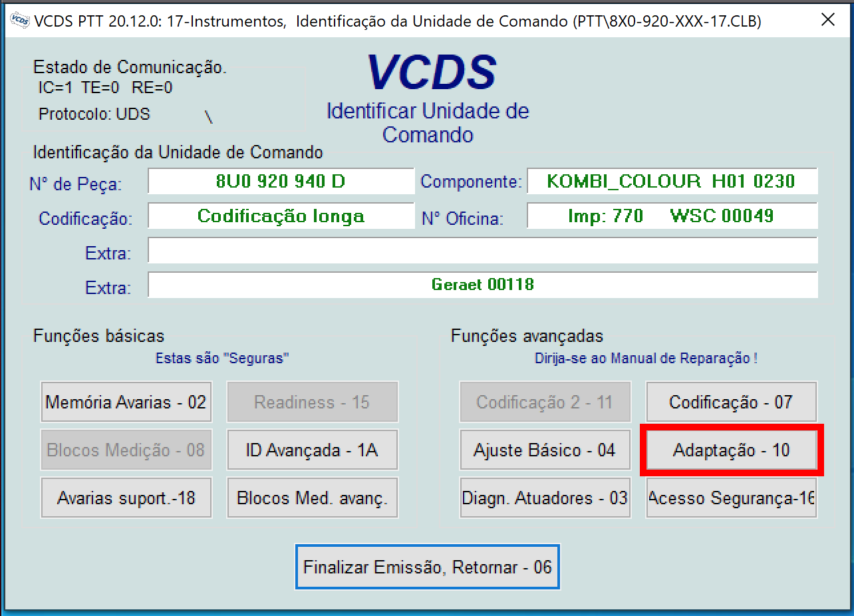Viewport: 854px width, 616px height.
Task: Click the Blocos Medição - 08 button
Action: 126,450
